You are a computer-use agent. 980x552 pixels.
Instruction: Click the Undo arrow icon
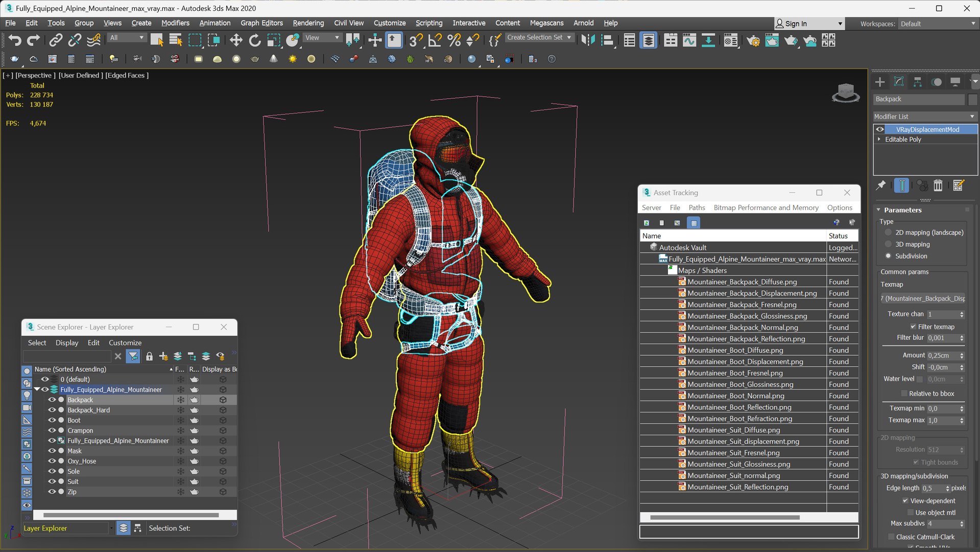(15, 40)
